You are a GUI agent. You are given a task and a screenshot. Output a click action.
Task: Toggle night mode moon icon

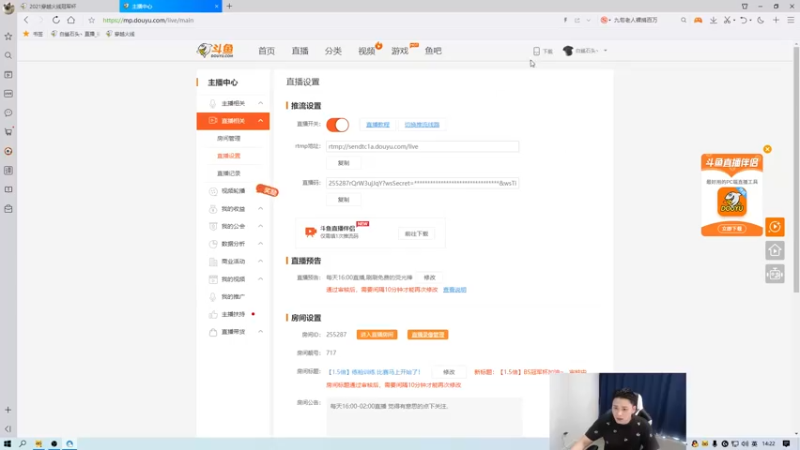click(761, 20)
